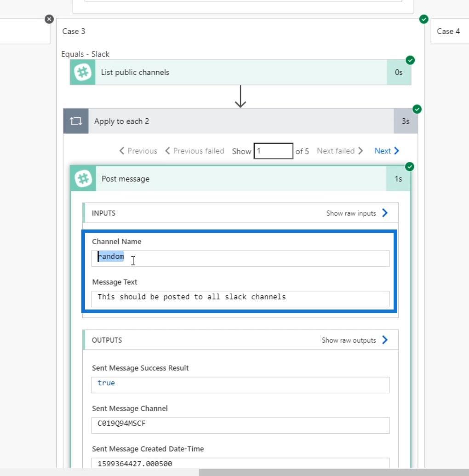Click the 3s duration on Apply to each 2

coord(406,121)
